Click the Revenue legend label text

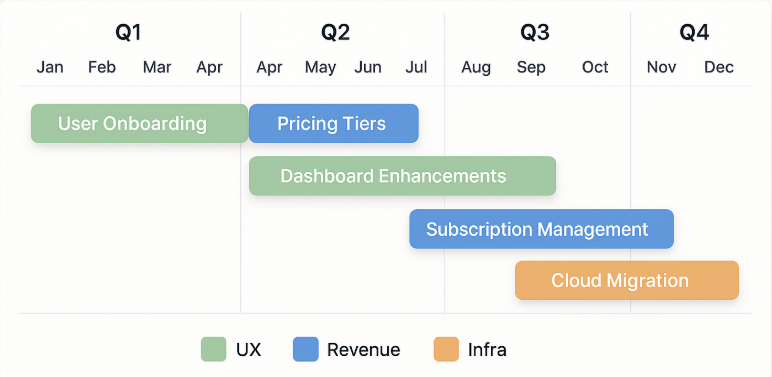point(364,350)
